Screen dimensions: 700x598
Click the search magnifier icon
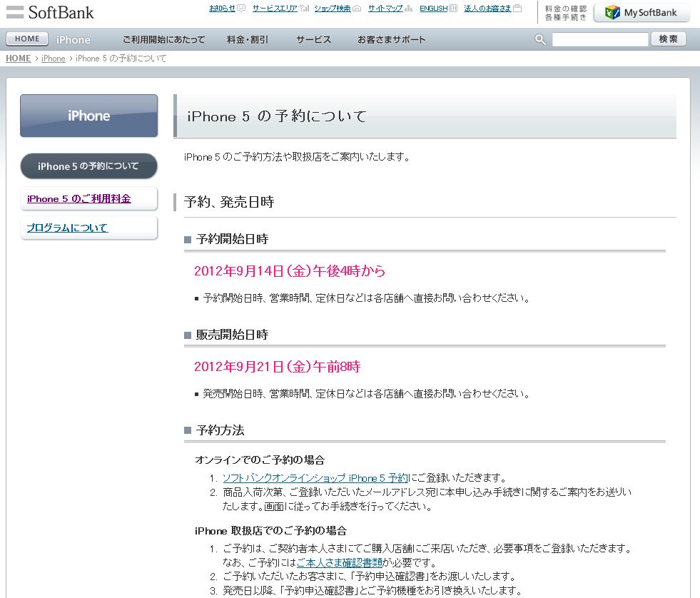(540, 40)
